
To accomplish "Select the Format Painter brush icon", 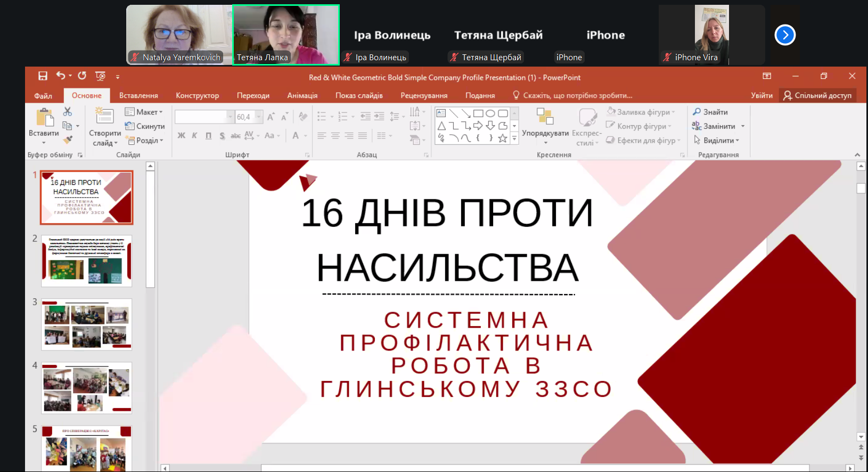I will [x=68, y=140].
